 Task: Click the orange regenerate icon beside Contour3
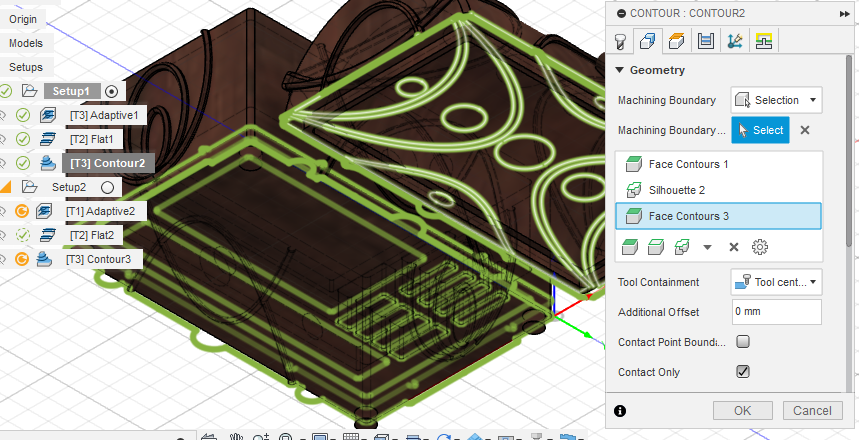pos(21,259)
